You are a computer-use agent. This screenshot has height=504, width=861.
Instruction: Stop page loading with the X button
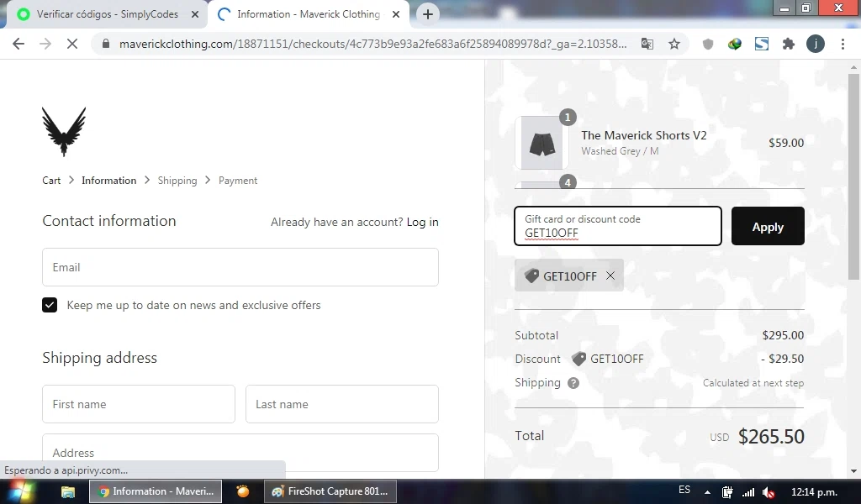click(72, 44)
